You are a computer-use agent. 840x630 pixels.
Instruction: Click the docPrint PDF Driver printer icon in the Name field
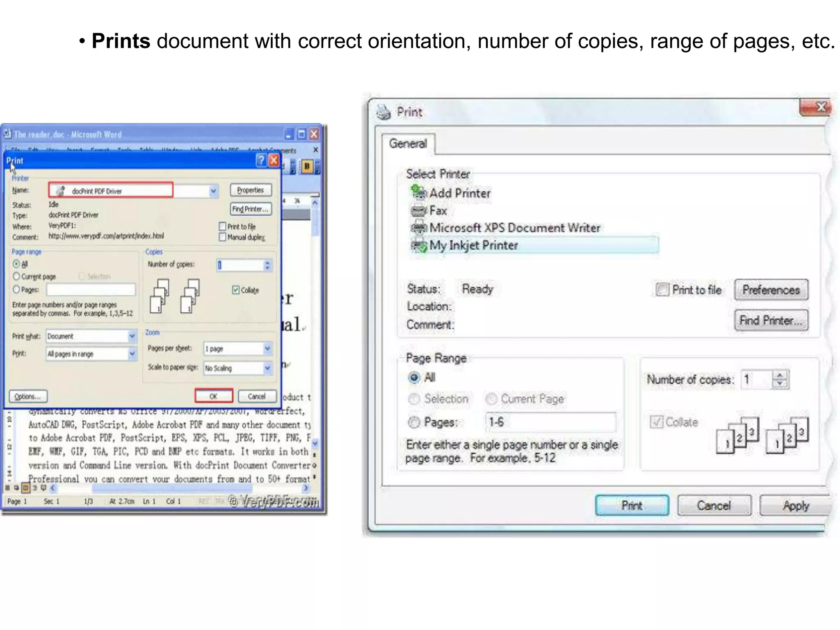(61, 191)
